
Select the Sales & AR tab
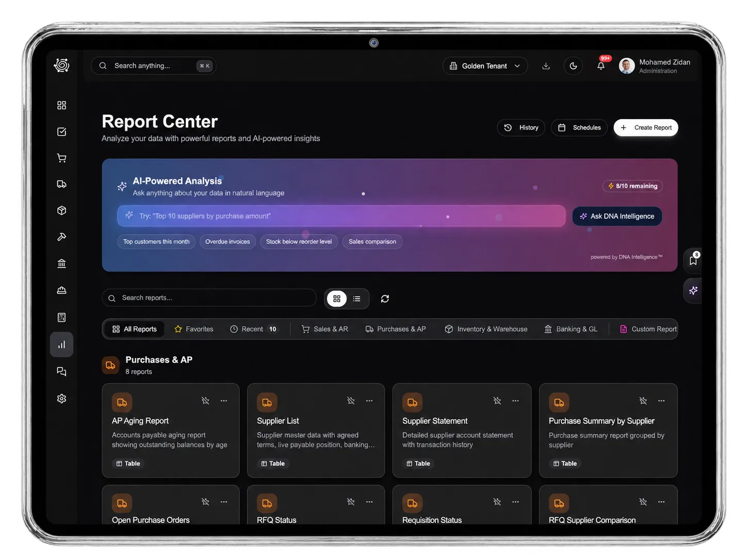click(x=325, y=329)
